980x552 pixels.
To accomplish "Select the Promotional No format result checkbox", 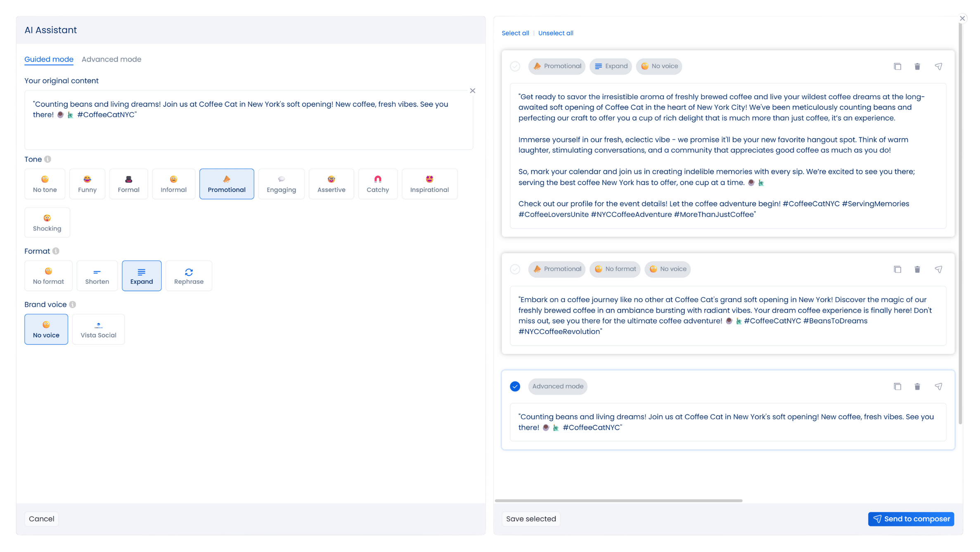I will point(515,269).
